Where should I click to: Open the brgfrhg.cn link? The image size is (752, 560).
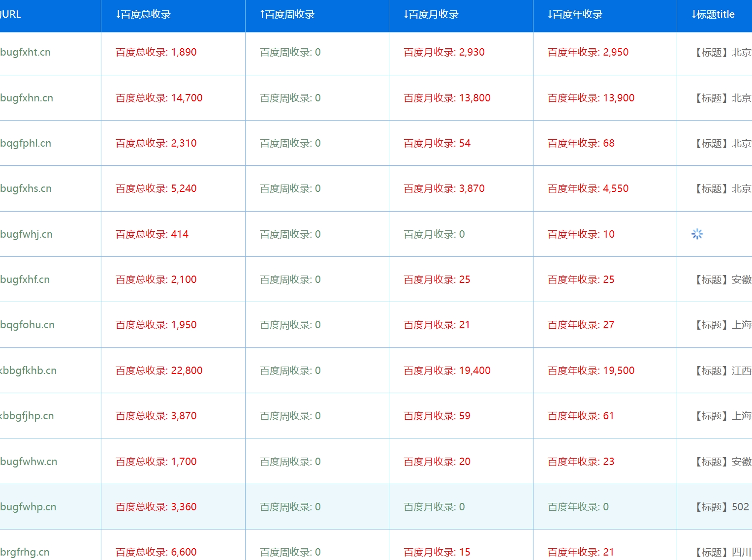tap(25, 552)
